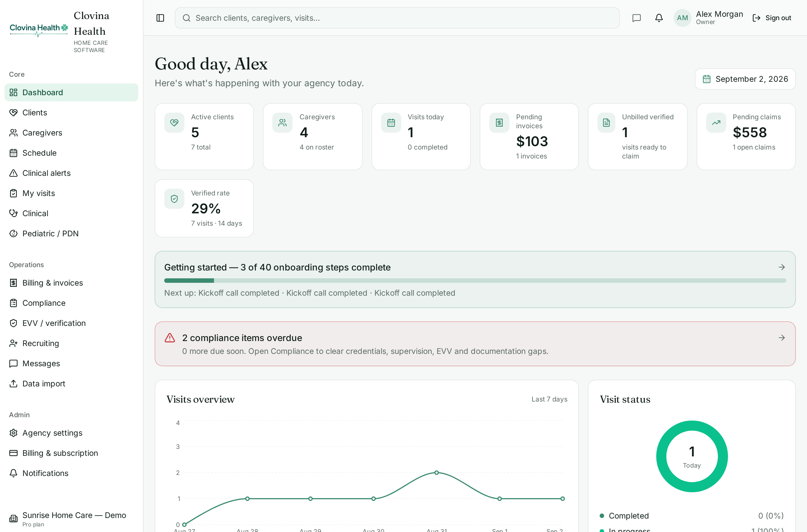Click the Caregivers card people icon
The height and width of the screenshot is (532, 807).
point(282,122)
